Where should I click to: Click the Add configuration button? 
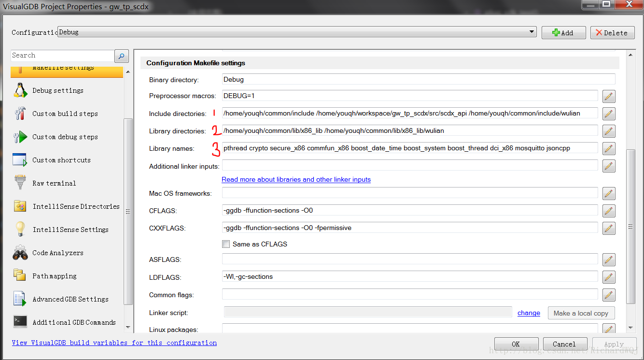(563, 32)
